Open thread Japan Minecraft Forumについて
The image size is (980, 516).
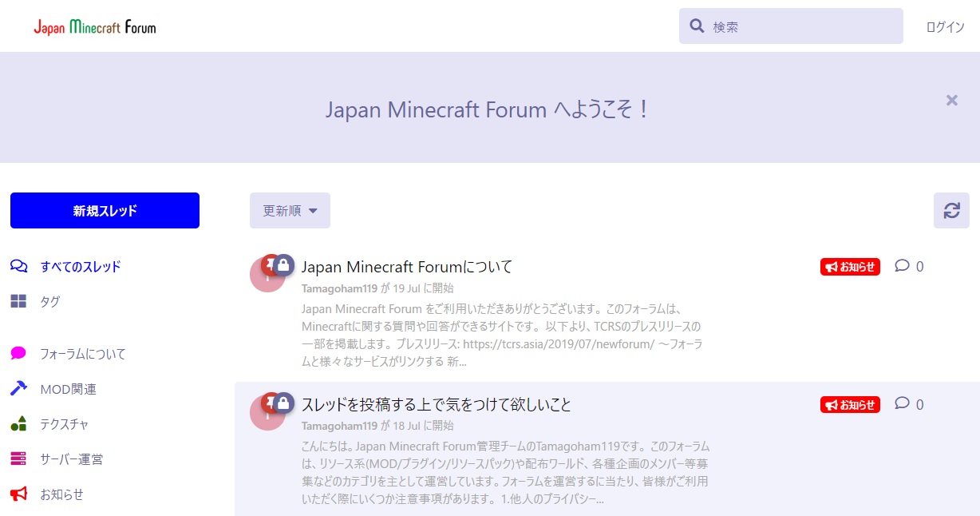click(x=406, y=267)
